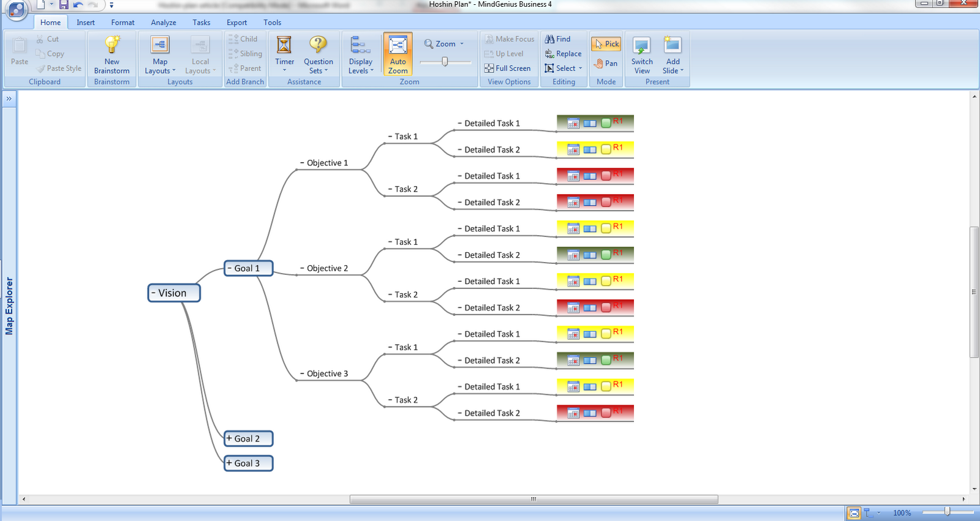
Task: Open the Tasks ribbon tab
Action: 202,23
